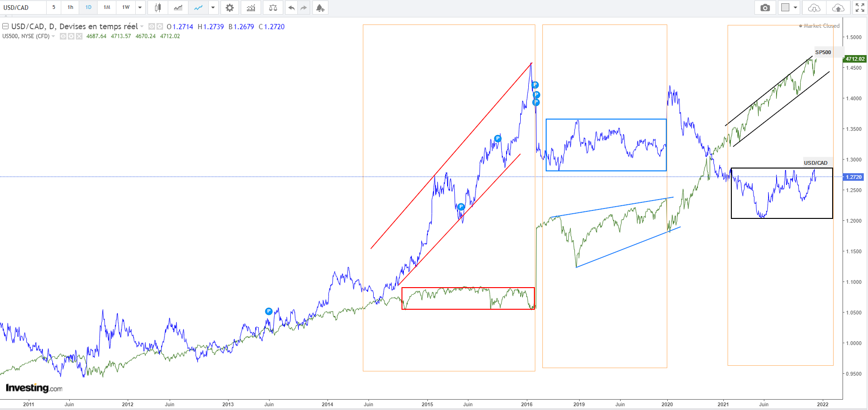Click the open value 1.2714
Viewport: 868px width, 410px height.
pyautogui.click(x=183, y=27)
